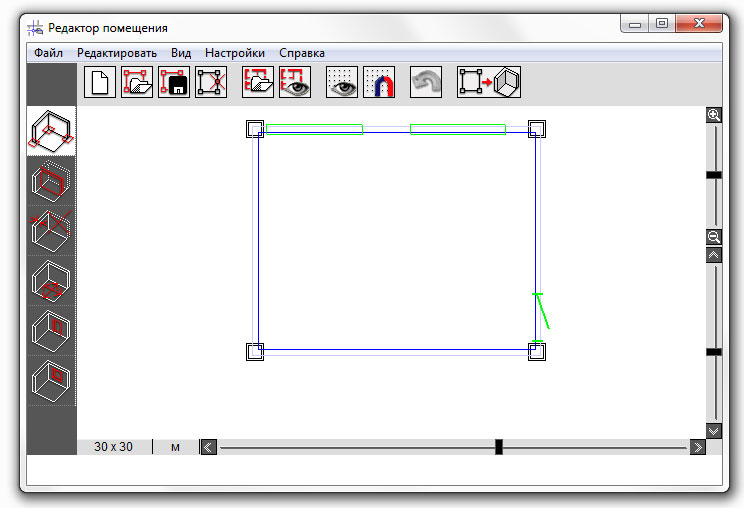The image size is (744, 508).
Task: Click the zoom slider handle
Action: click(x=714, y=175)
